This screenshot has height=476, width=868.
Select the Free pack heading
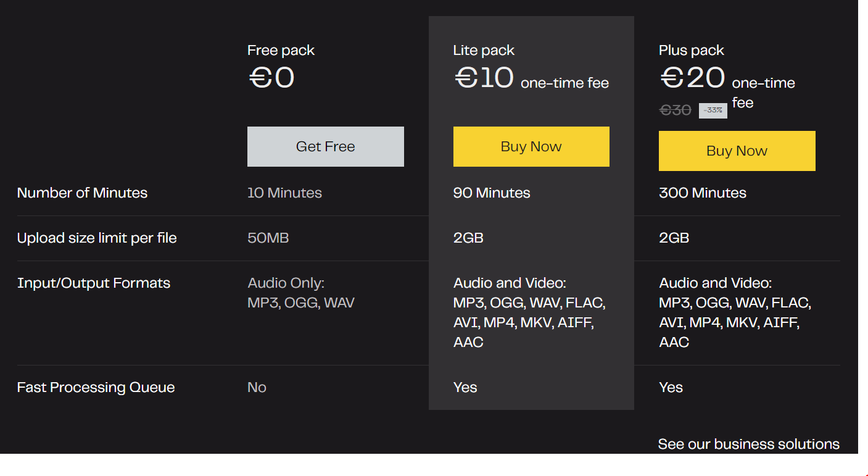click(281, 51)
